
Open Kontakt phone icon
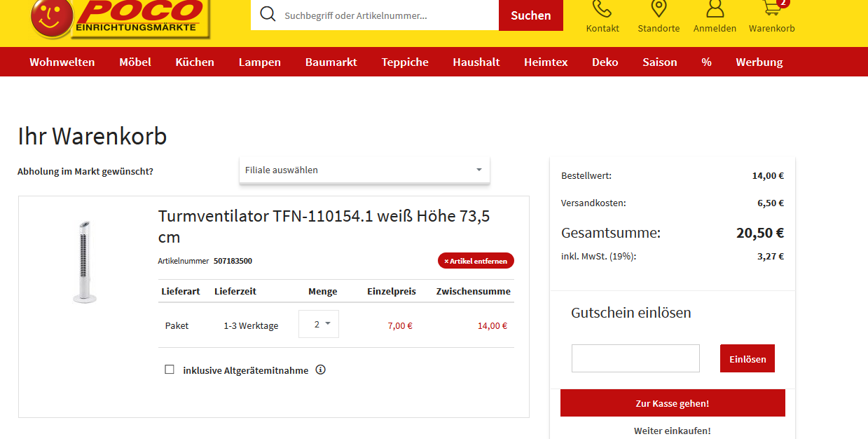point(602,9)
